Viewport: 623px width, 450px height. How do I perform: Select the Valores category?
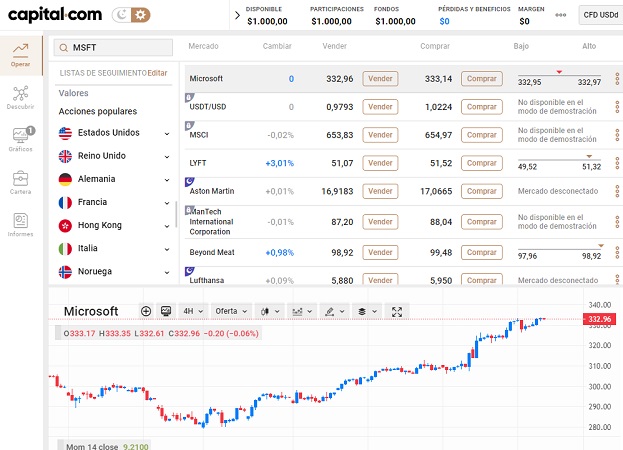point(74,93)
